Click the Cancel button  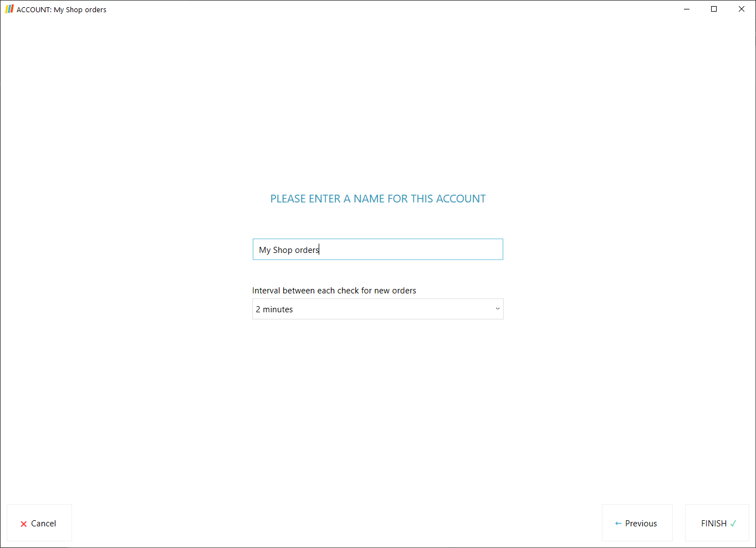[39, 523]
